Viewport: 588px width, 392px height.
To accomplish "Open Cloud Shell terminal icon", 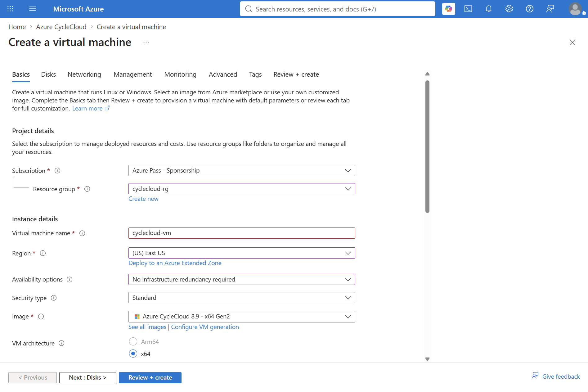I will pyautogui.click(x=468, y=9).
